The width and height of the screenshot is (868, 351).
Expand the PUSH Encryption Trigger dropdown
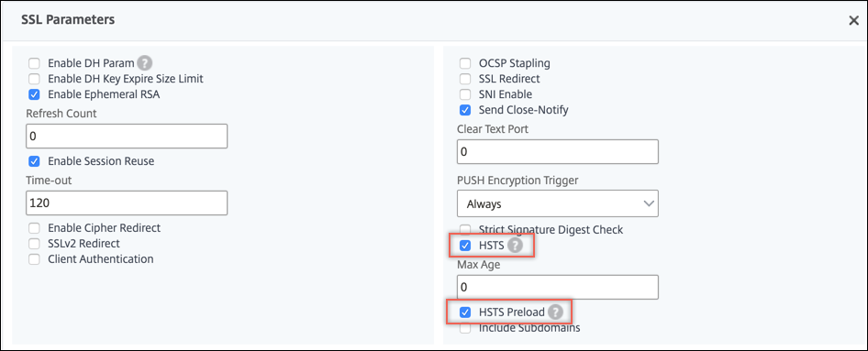click(x=558, y=203)
